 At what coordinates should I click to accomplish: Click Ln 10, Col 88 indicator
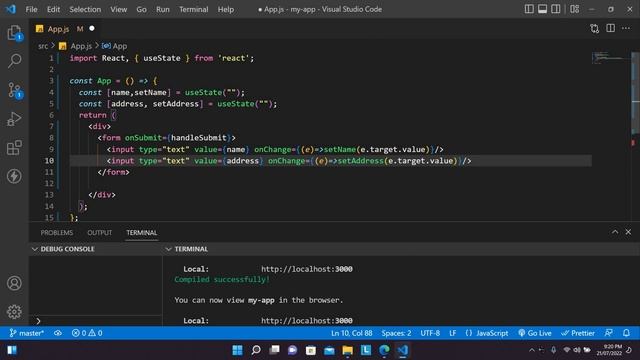coord(351,333)
